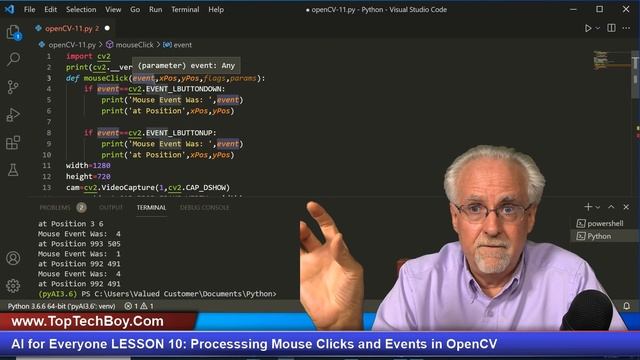Switch to the DEBUG CONSOLE tab

click(204, 207)
